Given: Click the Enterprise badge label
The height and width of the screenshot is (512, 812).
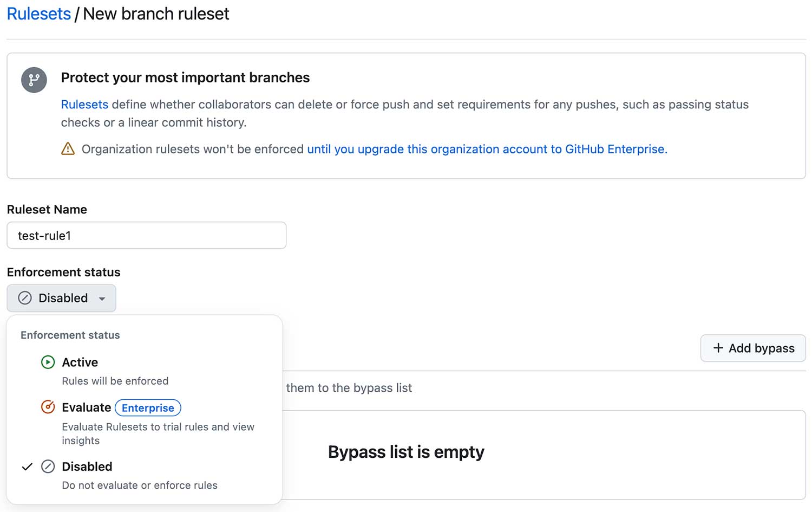Looking at the screenshot, I should point(148,407).
